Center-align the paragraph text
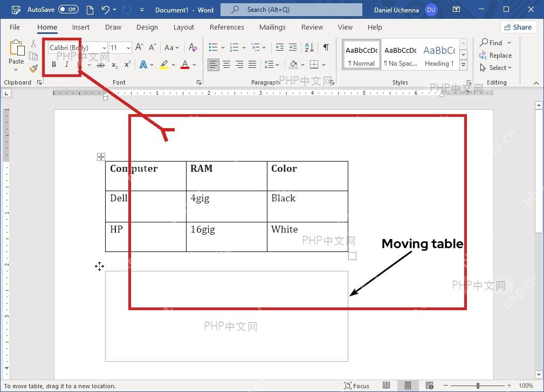544x392 pixels. [x=226, y=65]
